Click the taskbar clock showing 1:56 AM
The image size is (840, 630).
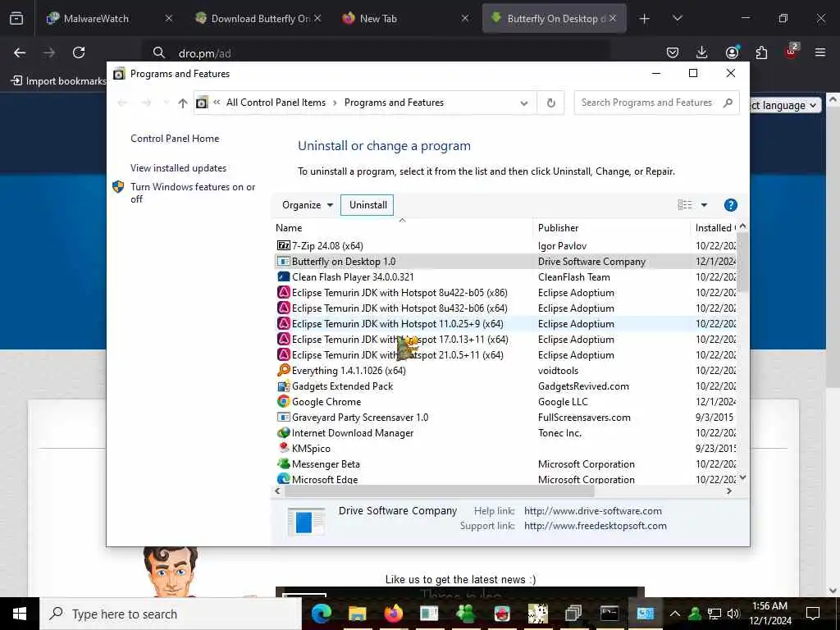(x=769, y=614)
